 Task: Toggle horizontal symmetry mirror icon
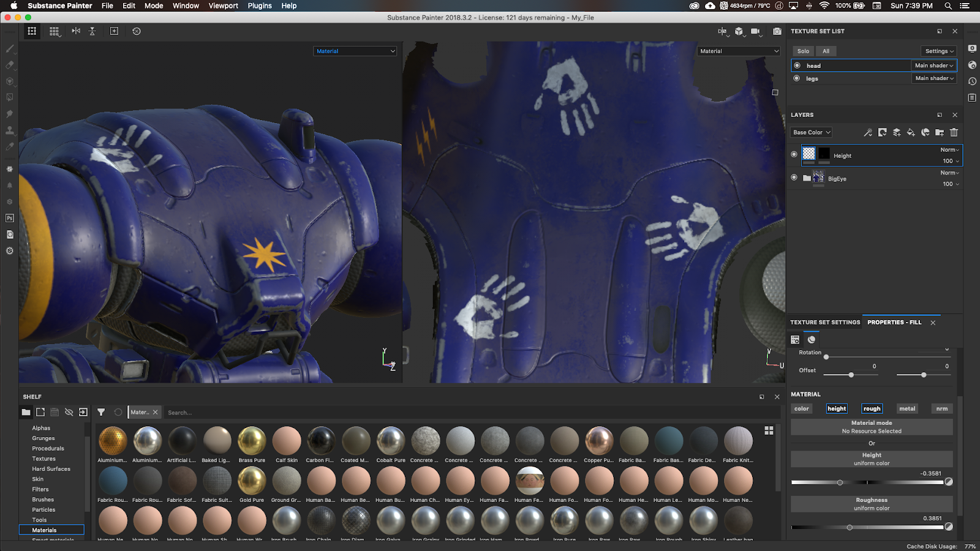click(x=76, y=31)
